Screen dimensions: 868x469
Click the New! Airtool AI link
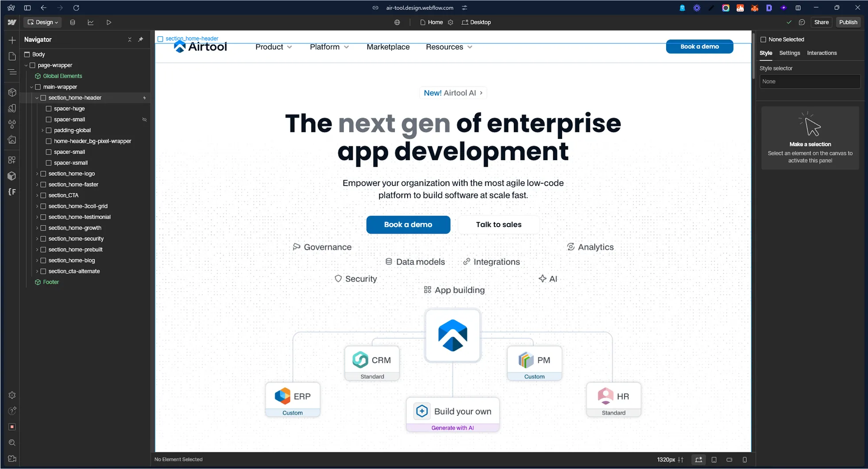[453, 93]
